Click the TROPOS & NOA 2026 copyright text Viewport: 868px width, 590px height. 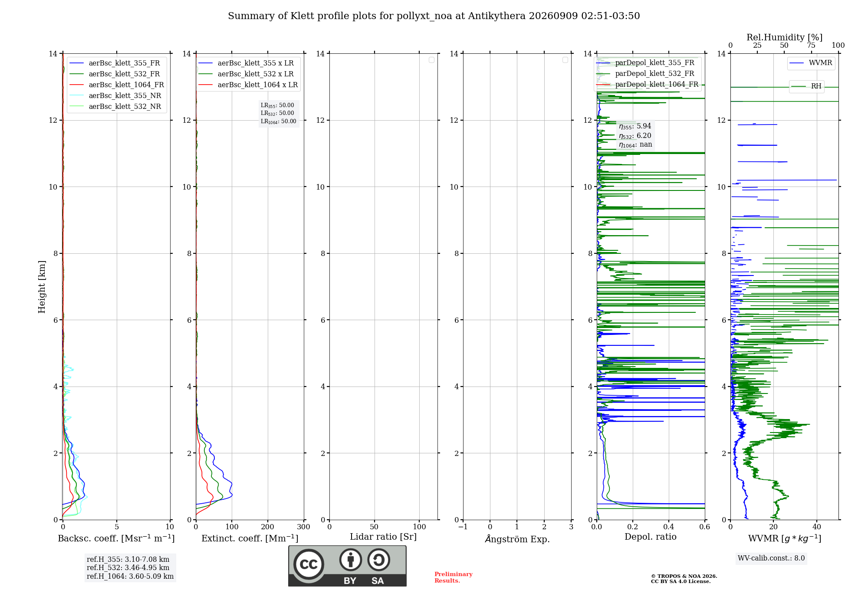[684, 576]
